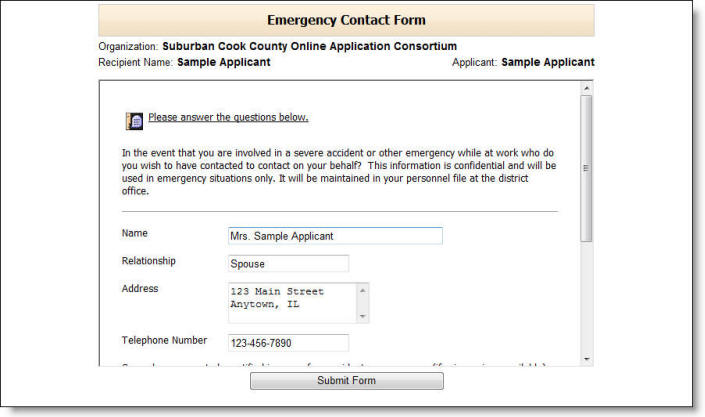Click the Suburban Cook County organization name
Image resolution: width=705 pixels, height=417 pixels.
(309, 46)
